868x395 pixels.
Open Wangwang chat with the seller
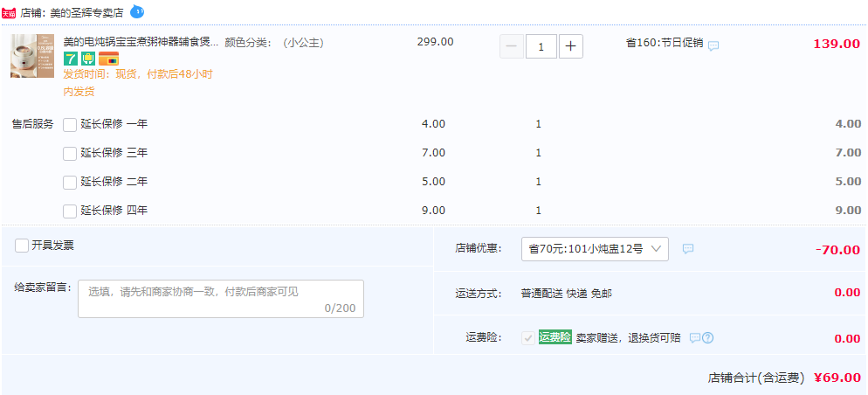[137, 11]
